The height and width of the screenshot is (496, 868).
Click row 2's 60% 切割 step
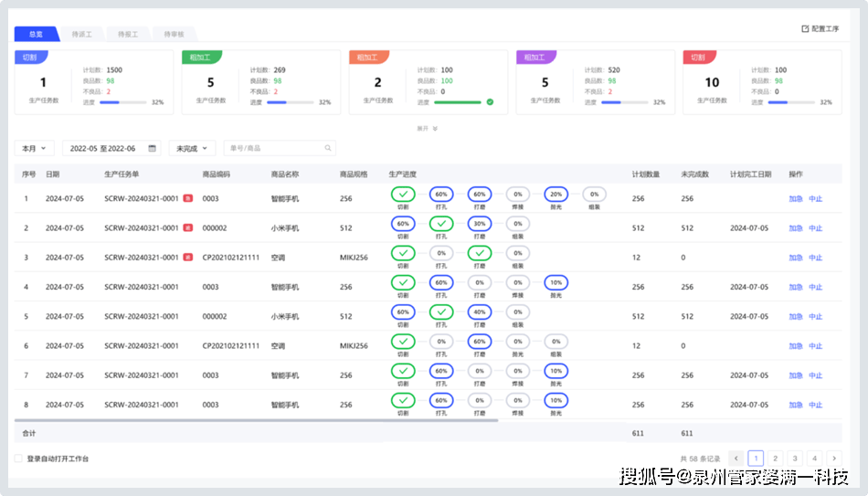(403, 224)
